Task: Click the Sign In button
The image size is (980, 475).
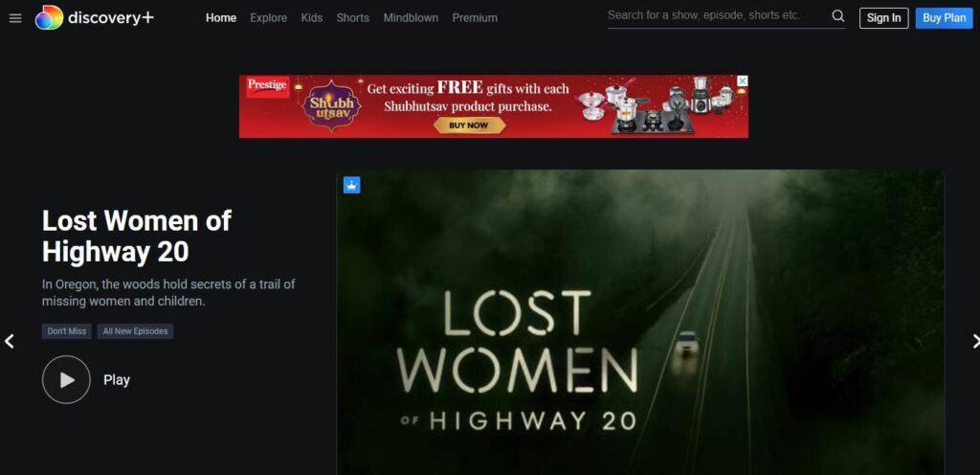Action: [883, 18]
